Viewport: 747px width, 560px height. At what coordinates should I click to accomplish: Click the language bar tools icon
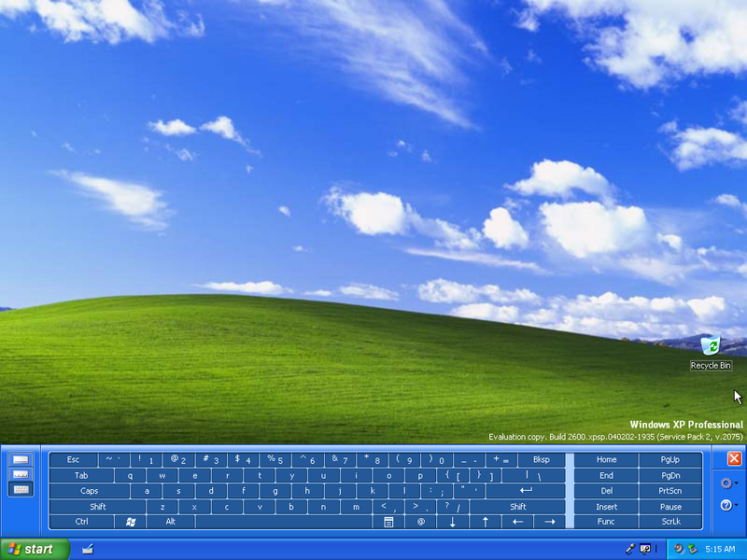point(645,550)
